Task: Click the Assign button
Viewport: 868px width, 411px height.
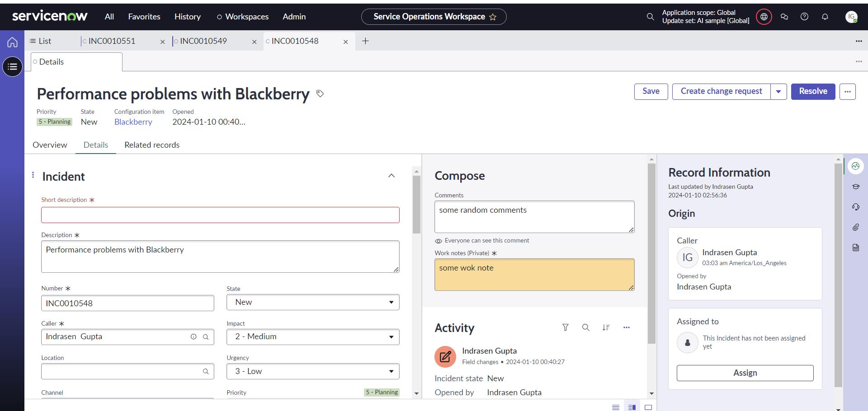Action: pos(745,373)
